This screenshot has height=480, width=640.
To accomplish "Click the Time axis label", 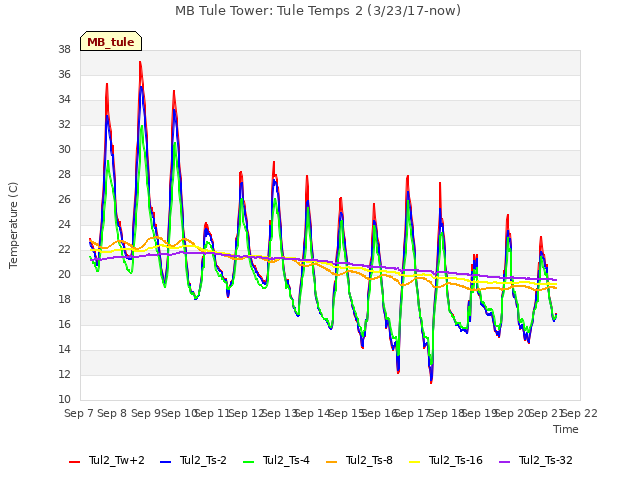I will click(x=566, y=429).
